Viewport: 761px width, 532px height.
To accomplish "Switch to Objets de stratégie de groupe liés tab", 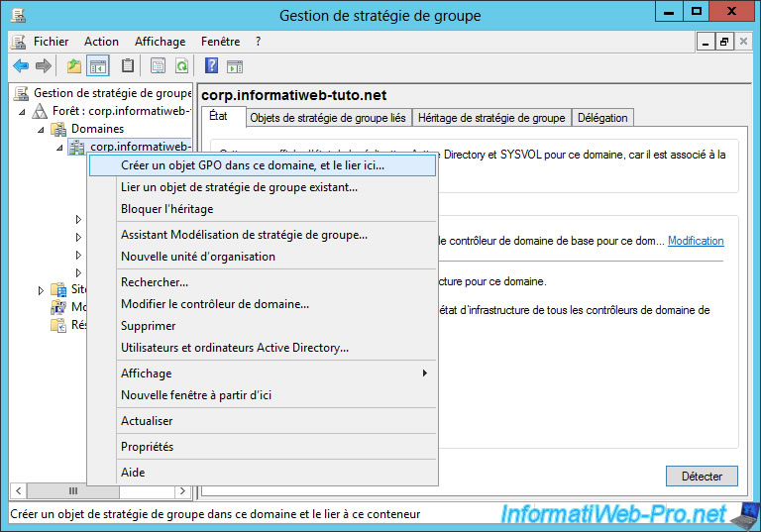I will coord(328,118).
